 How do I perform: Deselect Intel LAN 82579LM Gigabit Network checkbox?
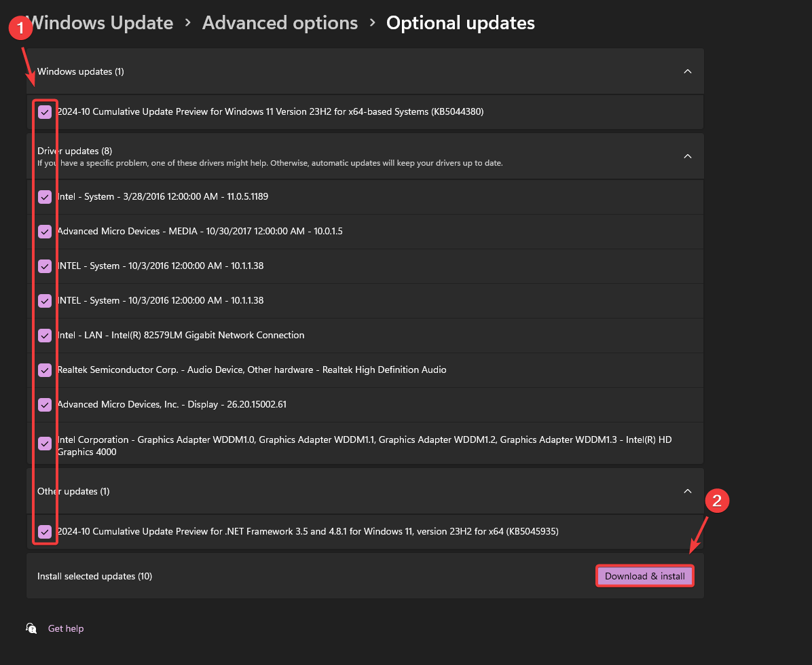click(45, 336)
